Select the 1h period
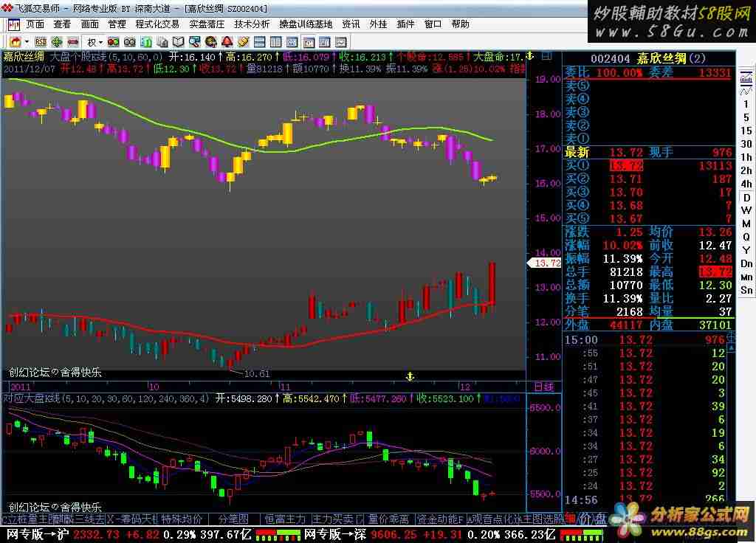 tap(746, 157)
